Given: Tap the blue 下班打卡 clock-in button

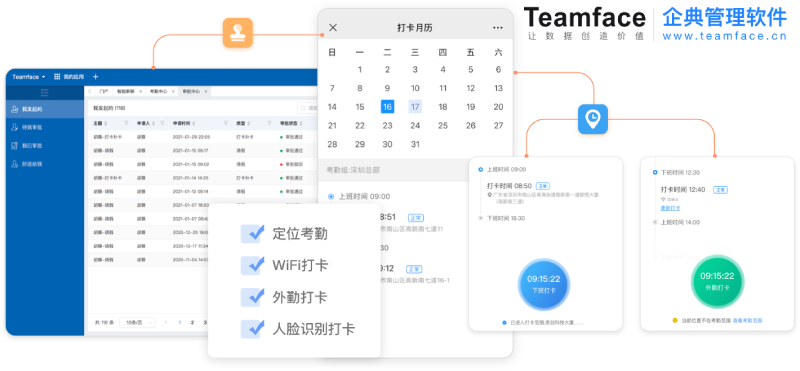Looking at the screenshot, I should pyautogui.click(x=543, y=284).
